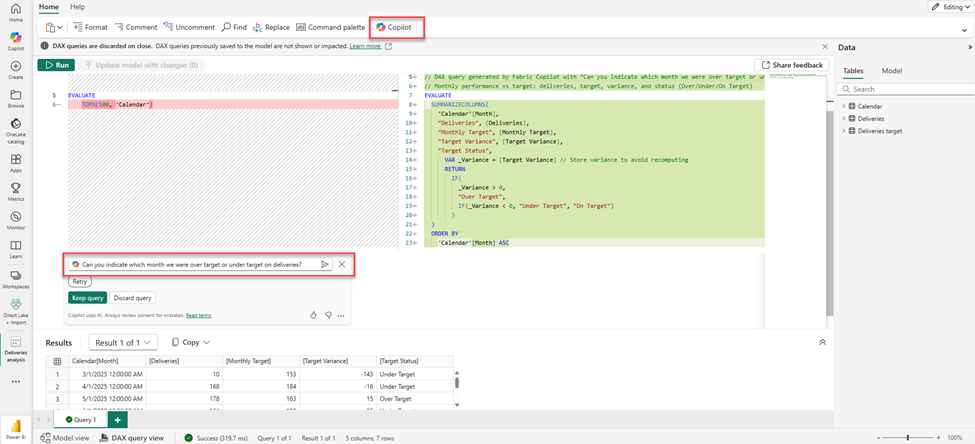
Task: Switch to the Model tab in Data pane
Action: tap(891, 71)
